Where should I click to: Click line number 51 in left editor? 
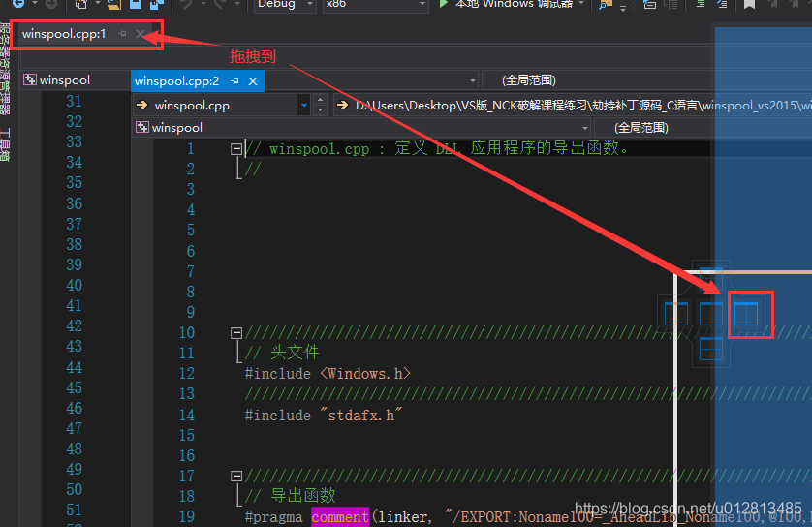(74, 511)
